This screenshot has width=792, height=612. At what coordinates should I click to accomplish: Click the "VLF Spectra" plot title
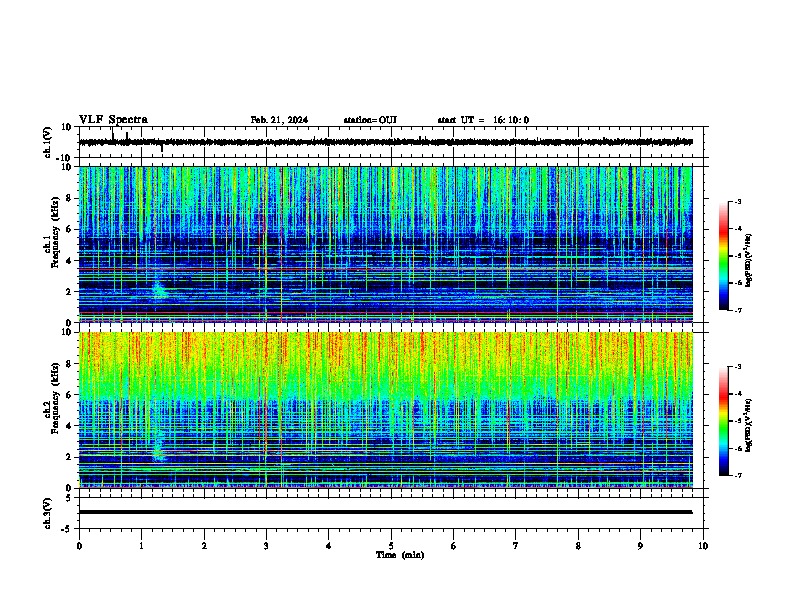coord(113,120)
